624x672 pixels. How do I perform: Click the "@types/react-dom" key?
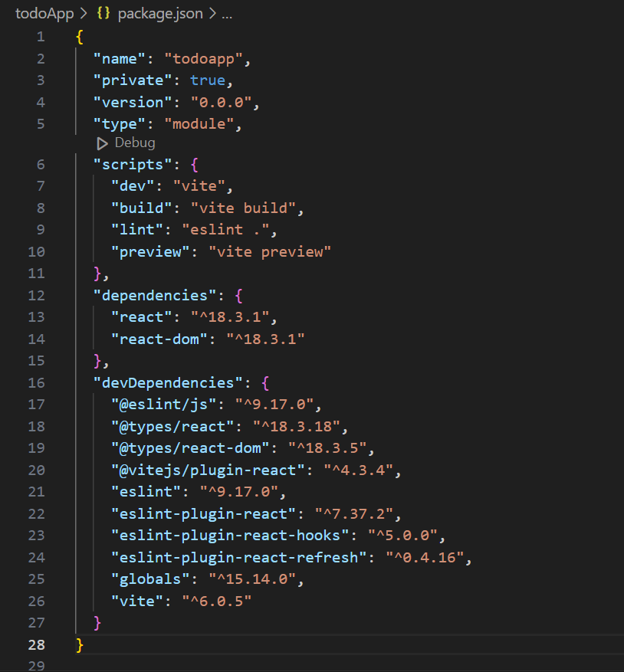point(190,448)
